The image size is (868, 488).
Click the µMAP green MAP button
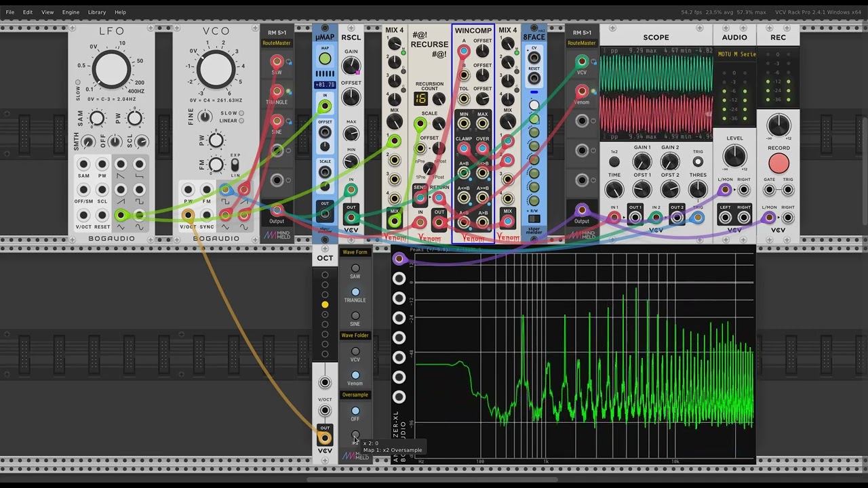coord(325,60)
